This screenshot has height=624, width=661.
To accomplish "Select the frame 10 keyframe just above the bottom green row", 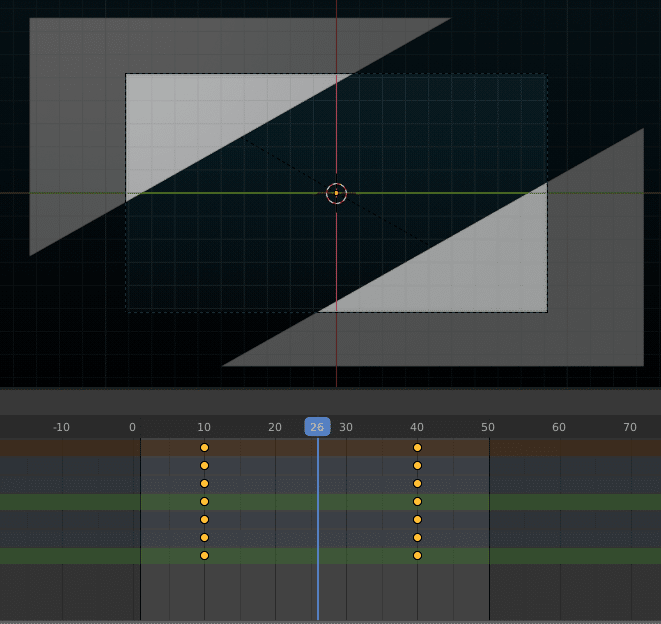I will click(x=204, y=537).
